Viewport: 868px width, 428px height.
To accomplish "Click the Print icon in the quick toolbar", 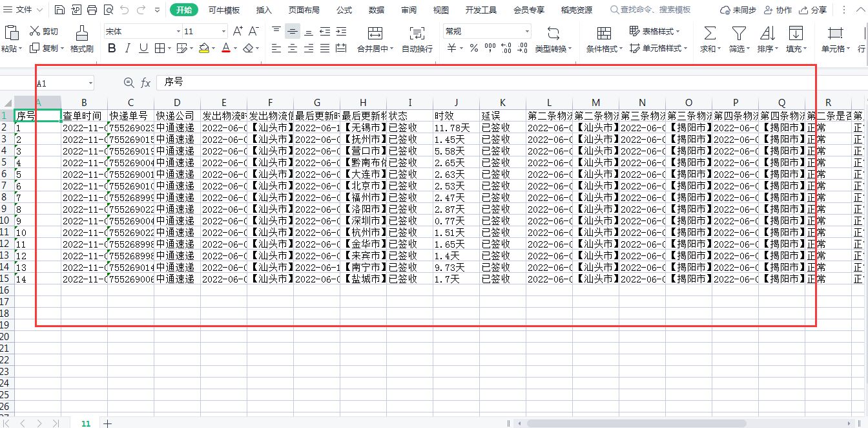I will [92, 10].
